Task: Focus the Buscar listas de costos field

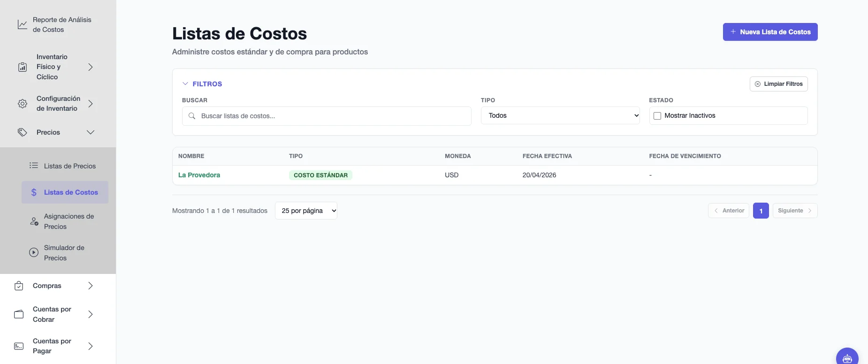Action: point(327,116)
